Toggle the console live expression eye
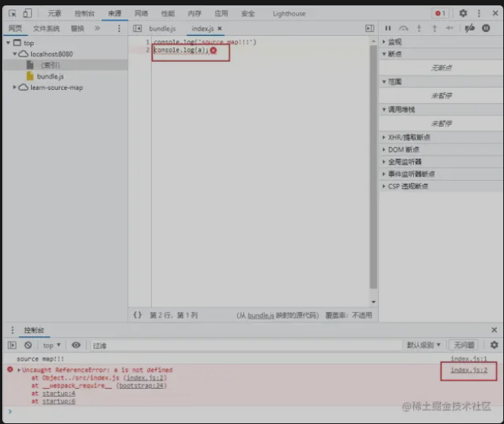504x424 pixels. pos(76,345)
